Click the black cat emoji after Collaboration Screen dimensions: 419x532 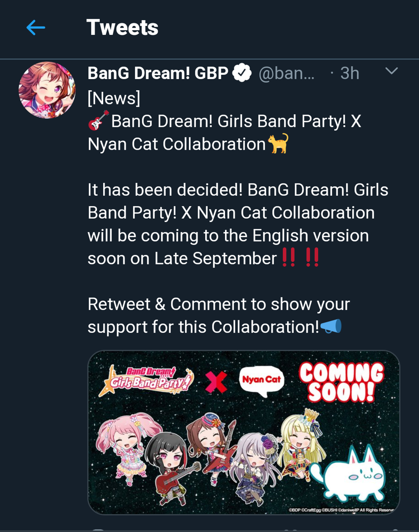[x=278, y=143]
